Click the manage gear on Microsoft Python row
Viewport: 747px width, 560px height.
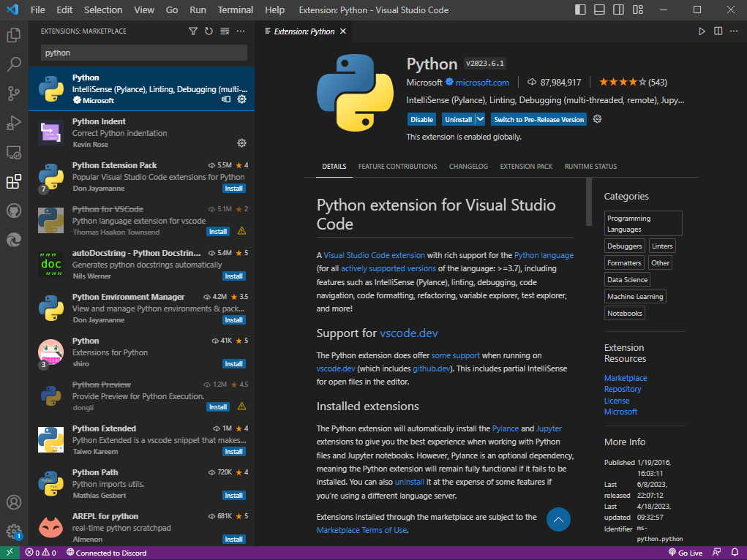click(241, 99)
